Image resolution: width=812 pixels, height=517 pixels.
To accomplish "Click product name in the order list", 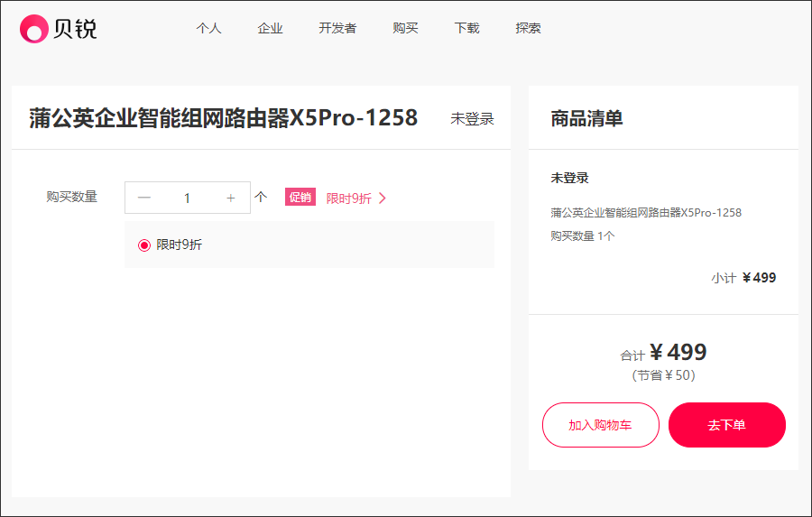I will pos(646,213).
